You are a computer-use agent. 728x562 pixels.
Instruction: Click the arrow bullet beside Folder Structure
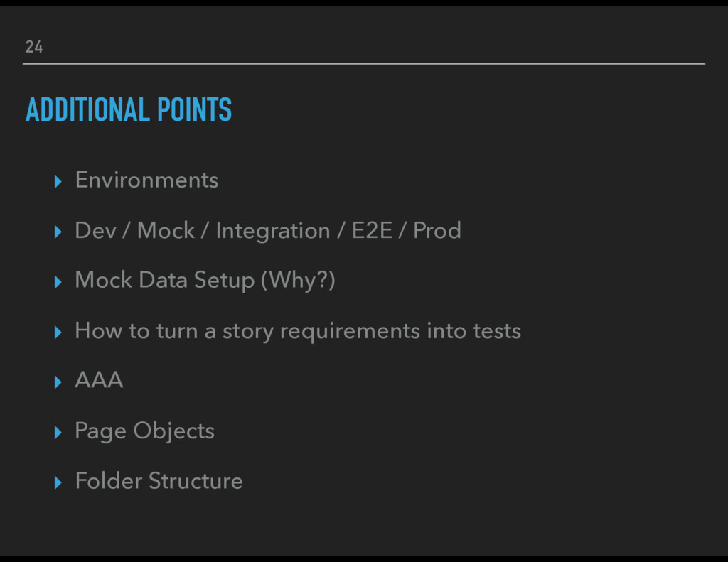pyautogui.click(x=58, y=482)
